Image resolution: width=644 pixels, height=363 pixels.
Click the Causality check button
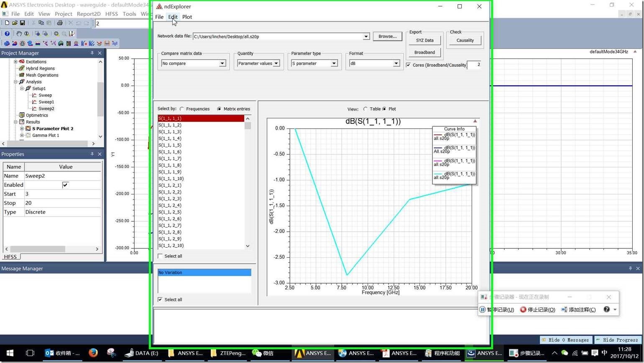click(x=465, y=40)
